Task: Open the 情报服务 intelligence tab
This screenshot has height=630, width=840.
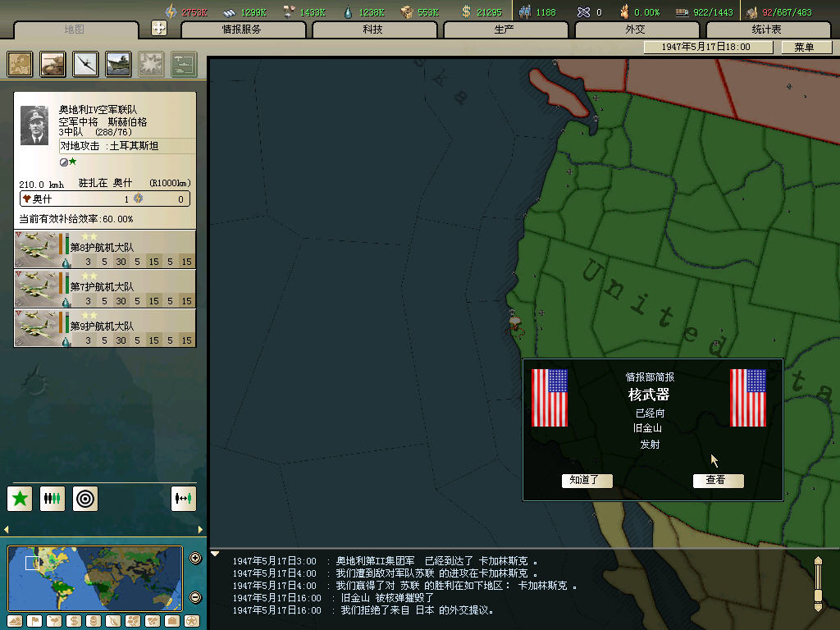Action: pos(243,30)
